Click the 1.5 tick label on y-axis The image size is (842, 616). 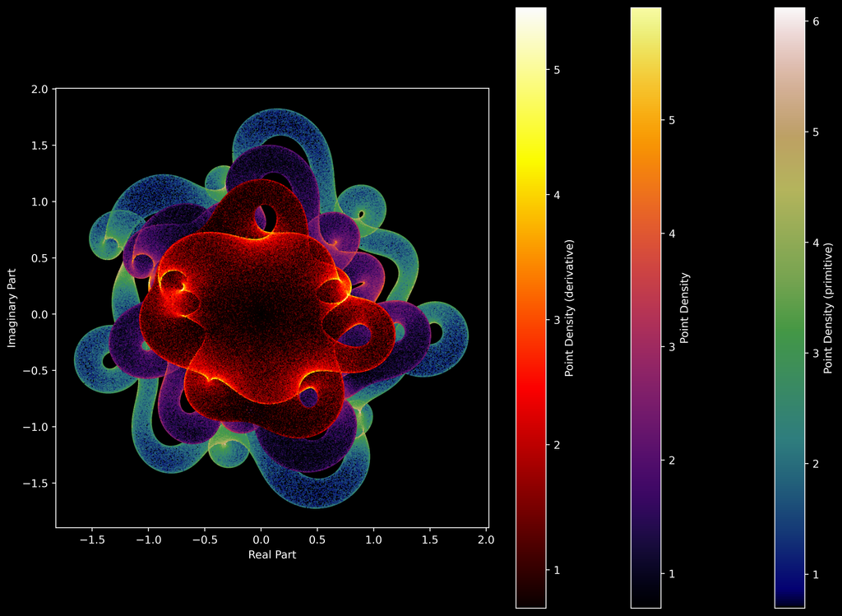coord(38,146)
